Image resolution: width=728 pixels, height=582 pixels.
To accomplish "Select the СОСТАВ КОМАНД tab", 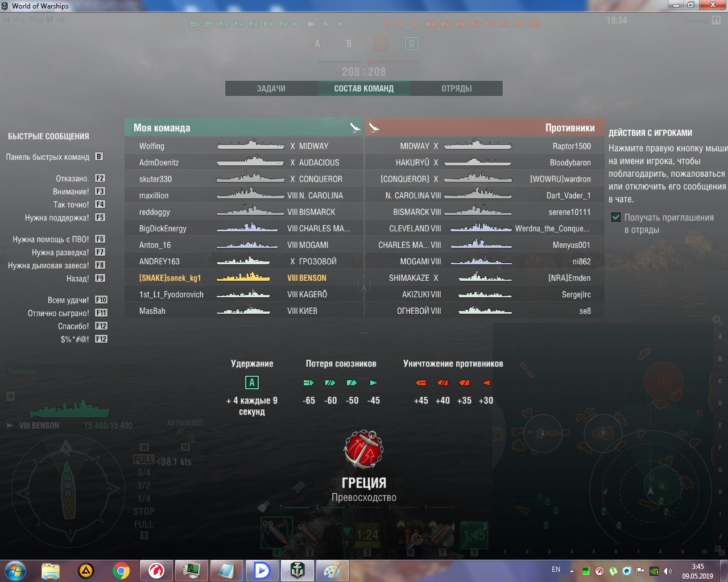I will pyautogui.click(x=363, y=88).
